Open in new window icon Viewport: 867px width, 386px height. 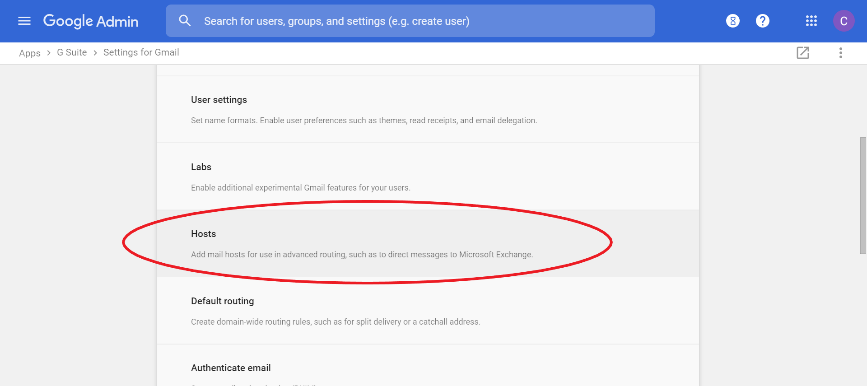coord(802,53)
